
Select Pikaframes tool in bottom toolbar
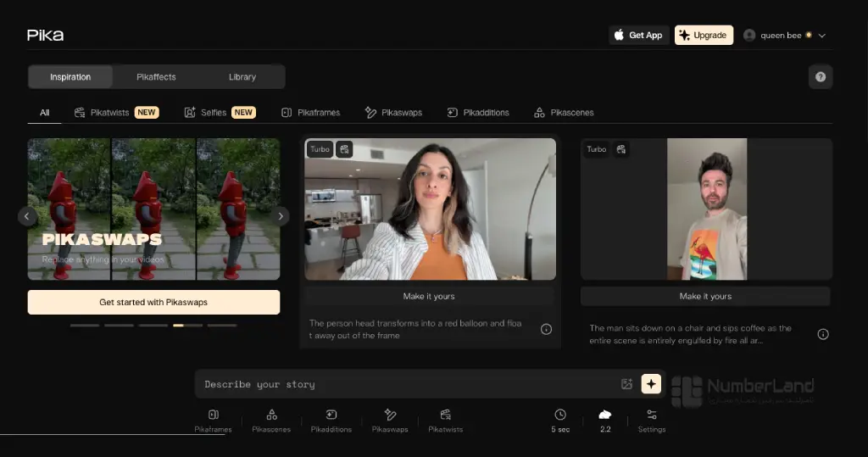point(213,421)
